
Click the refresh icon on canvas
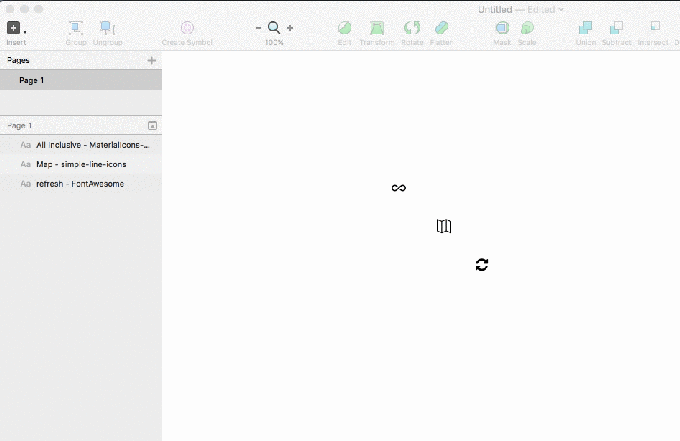[482, 265]
